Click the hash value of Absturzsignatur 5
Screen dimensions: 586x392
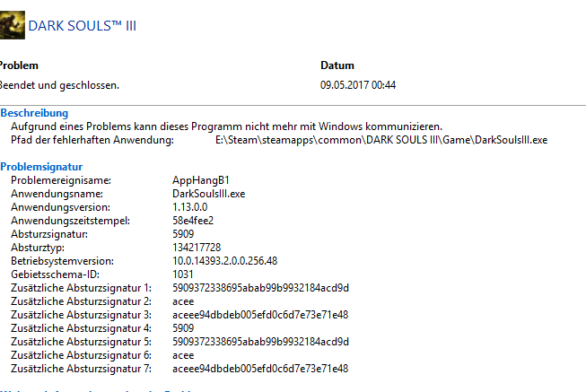click(260, 342)
